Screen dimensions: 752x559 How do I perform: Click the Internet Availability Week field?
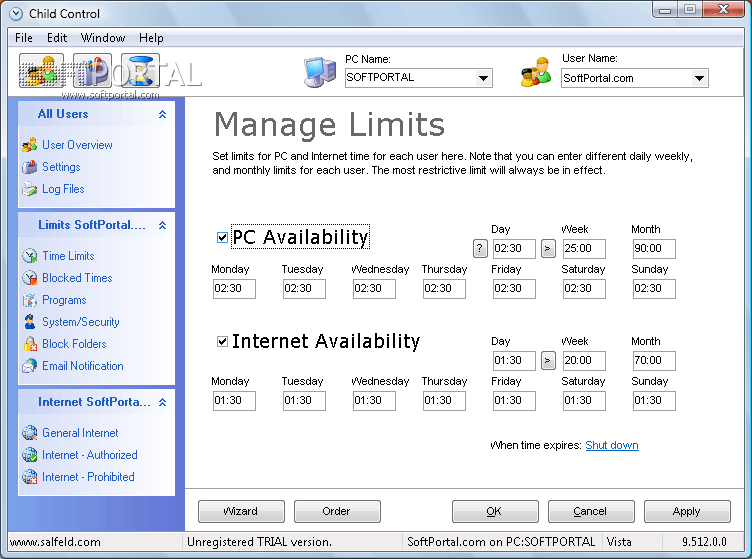pos(584,361)
